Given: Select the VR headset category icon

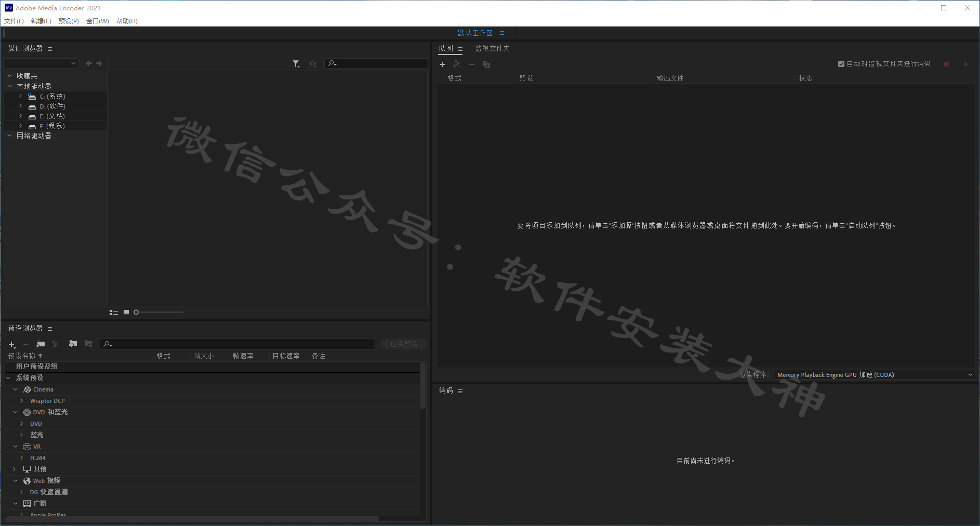Looking at the screenshot, I should click(x=27, y=447).
